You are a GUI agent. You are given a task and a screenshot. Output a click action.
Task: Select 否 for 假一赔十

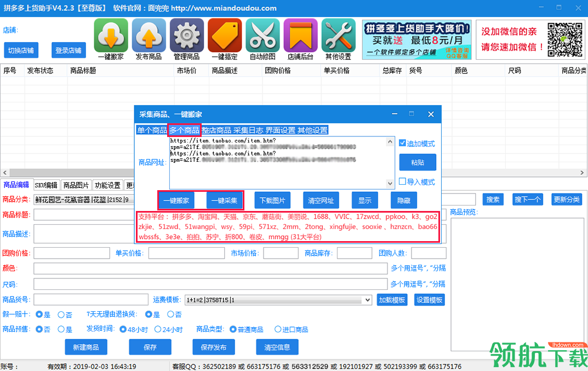(x=61, y=315)
